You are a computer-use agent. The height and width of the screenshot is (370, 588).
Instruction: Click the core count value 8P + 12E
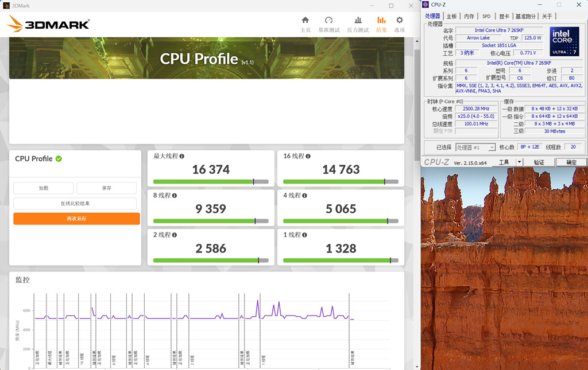[x=529, y=147]
